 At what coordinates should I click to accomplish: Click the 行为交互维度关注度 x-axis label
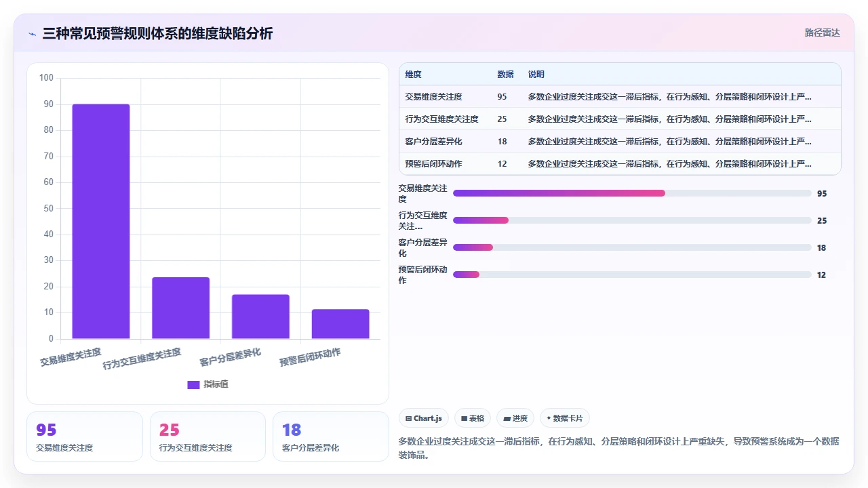142,359
